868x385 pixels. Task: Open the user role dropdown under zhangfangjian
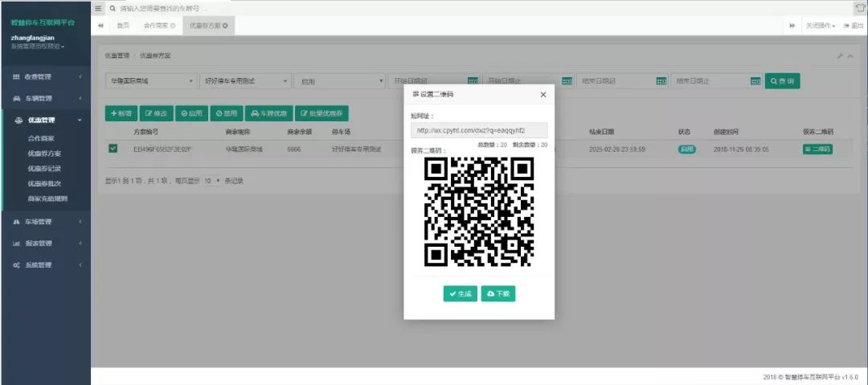(x=38, y=47)
